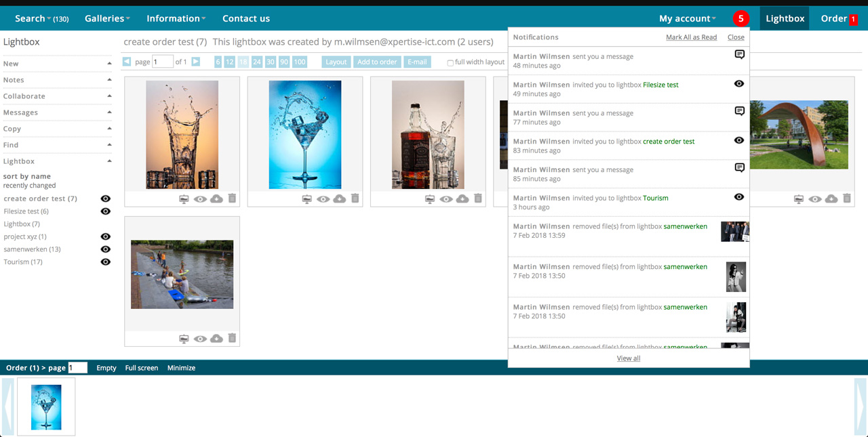Go to next lightbox page arrow
Image resolution: width=868 pixels, height=437 pixels.
[x=196, y=62]
